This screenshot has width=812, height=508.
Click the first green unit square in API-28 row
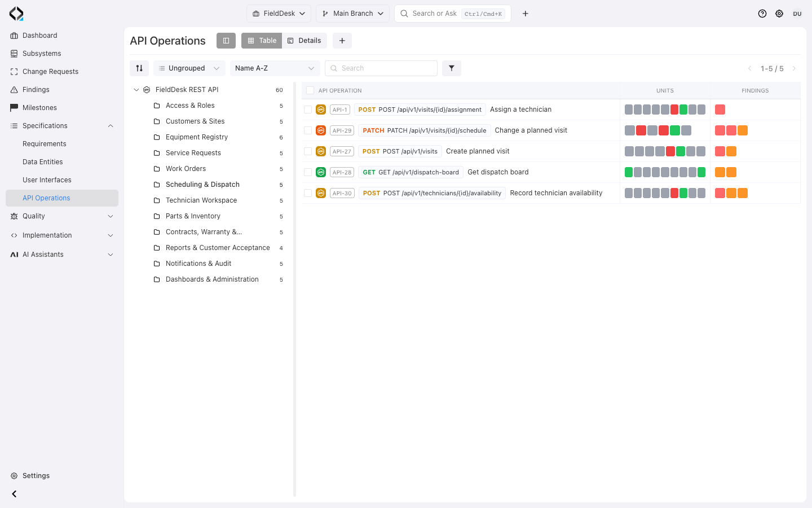click(629, 172)
